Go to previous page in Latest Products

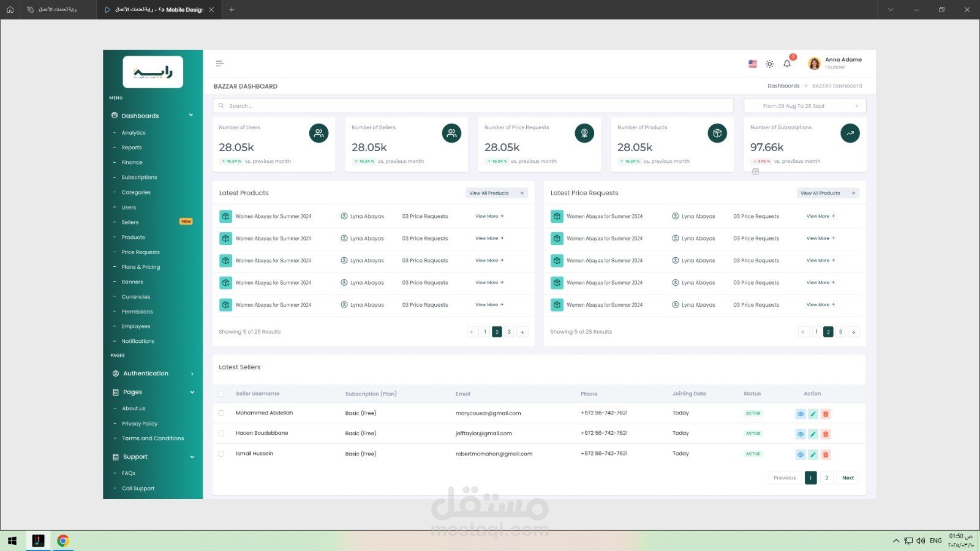click(472, 332)
